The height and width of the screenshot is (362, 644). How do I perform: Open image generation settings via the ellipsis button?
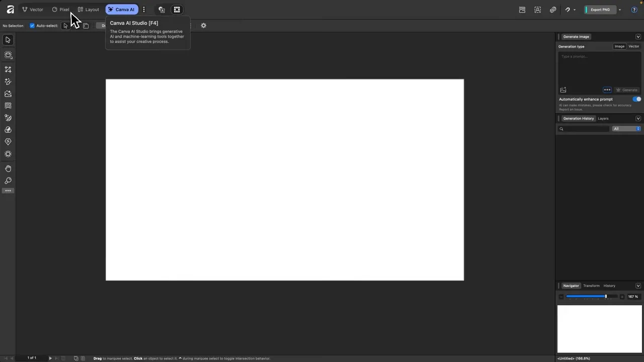[x=607, y=89]
